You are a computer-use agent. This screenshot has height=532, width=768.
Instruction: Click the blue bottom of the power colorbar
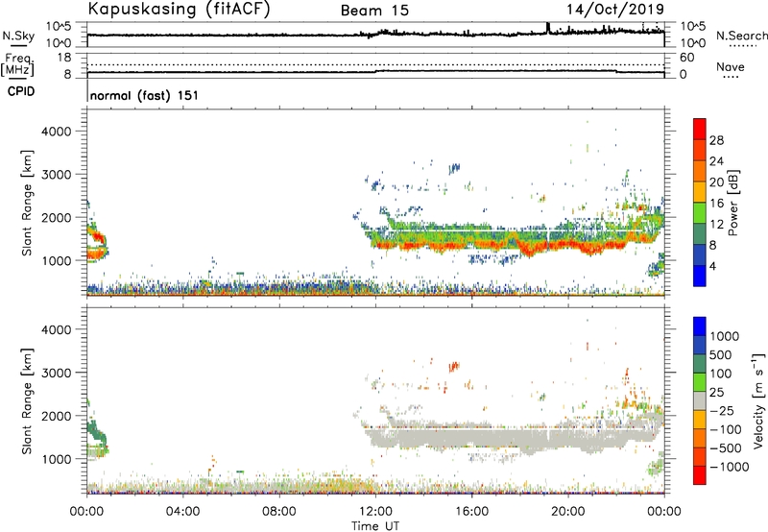coord(700,276)
